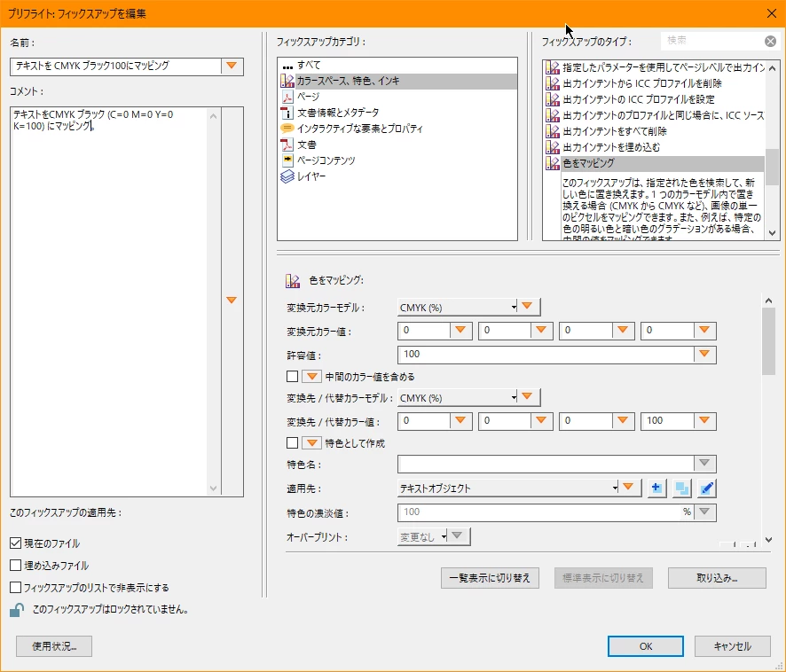Click the インタラクティブな要素とプロパティ speech bubble icon

pos(287,129)
